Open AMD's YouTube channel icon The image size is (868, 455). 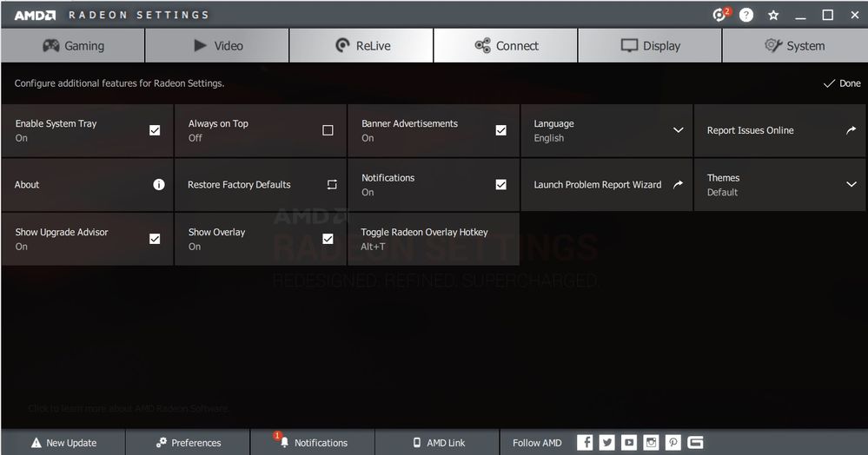click(x=629, y=442)
